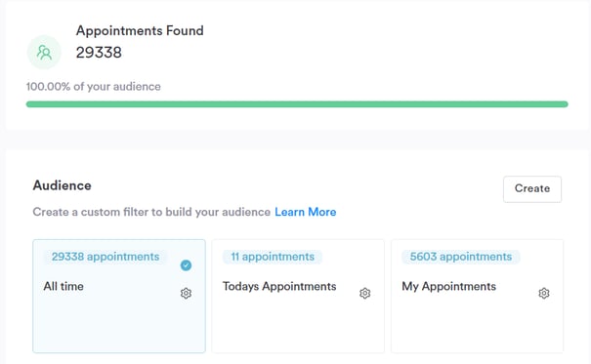Click the "29338 appointments" badge

(x=106, y=257)
